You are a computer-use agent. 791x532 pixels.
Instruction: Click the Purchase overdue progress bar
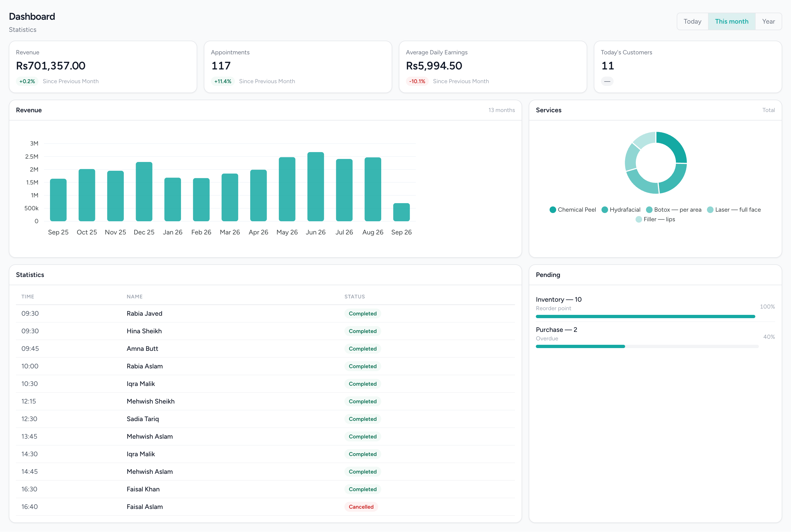coord(647,346)
